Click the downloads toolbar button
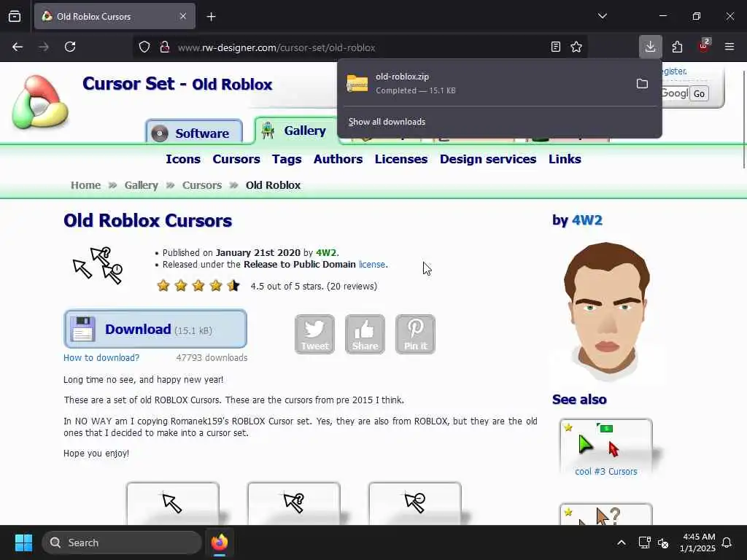747x560 pixels. tap(650, 47)
